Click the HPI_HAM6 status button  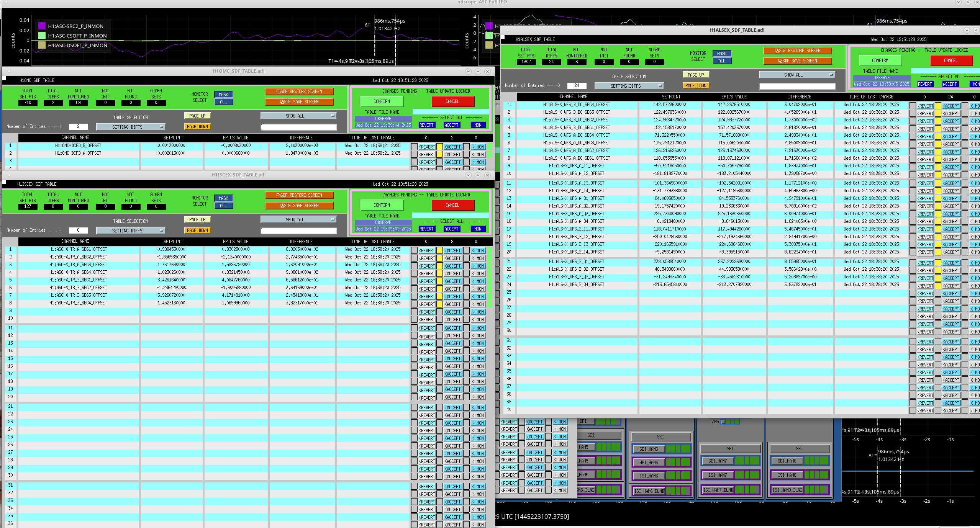(x=648, y=462)
